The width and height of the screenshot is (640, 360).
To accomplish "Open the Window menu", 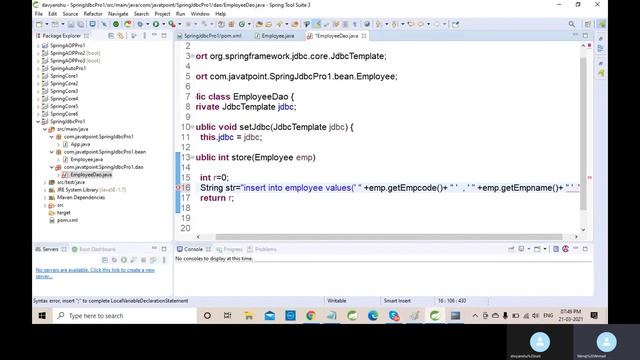I will coord(200,14).
